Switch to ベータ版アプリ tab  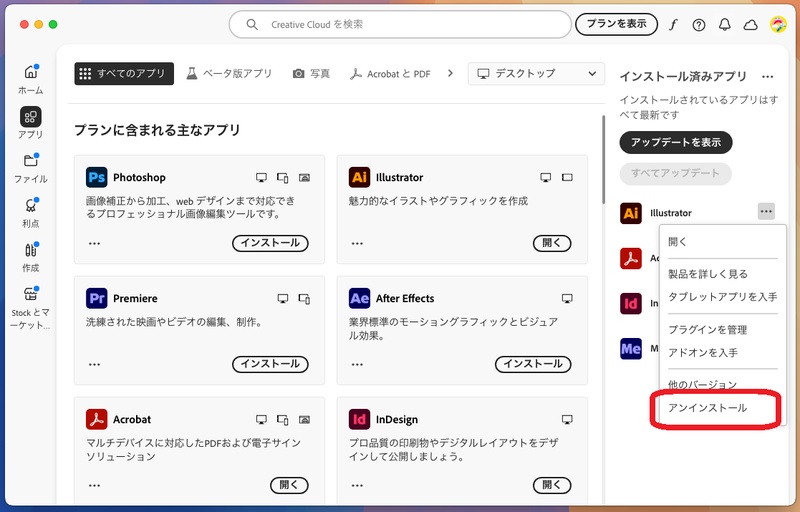tap(229, 73)
